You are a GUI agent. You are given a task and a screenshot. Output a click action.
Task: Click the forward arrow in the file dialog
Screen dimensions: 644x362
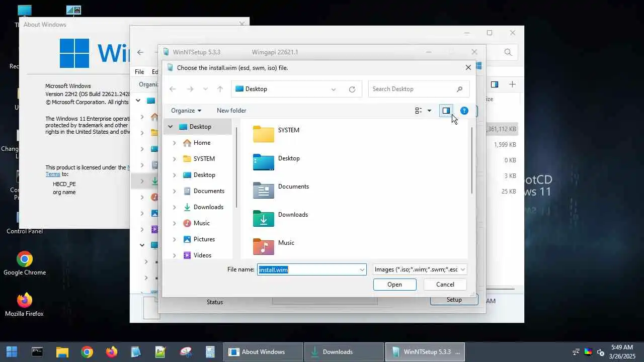click(x=190, y=89)
